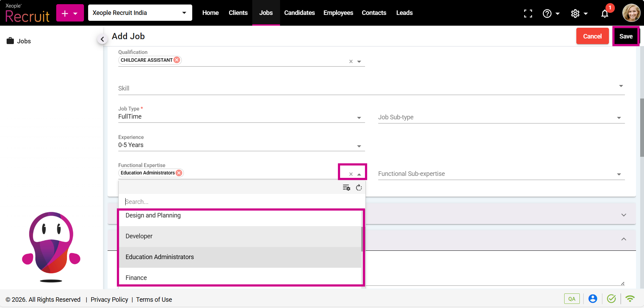Open the notifications bell

coord(605,14)
